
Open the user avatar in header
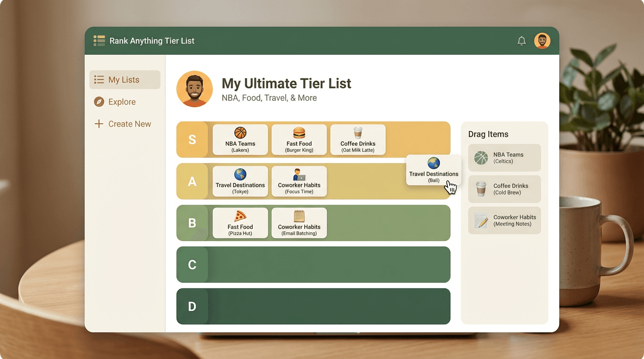[x=542, y=41]
